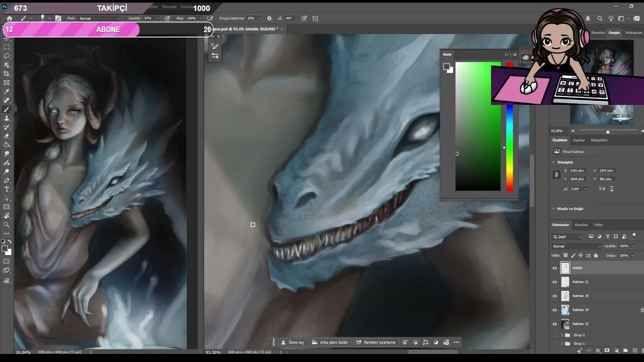Toggle link width and height constraint
This screenshot has height=362, width=644.
[556, 174]
